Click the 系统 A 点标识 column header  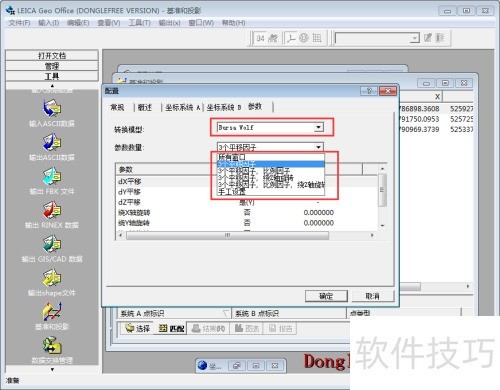174,313
